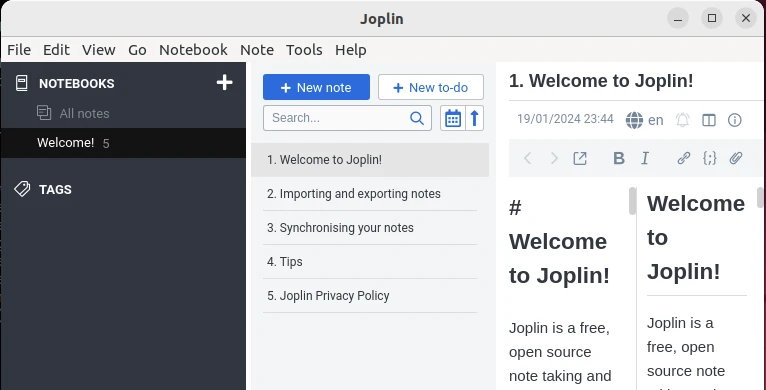Image resolution: width=766 pixels, height=390 pixels.
Task: Toggle editor layout split icon
Action: (709, 120)
